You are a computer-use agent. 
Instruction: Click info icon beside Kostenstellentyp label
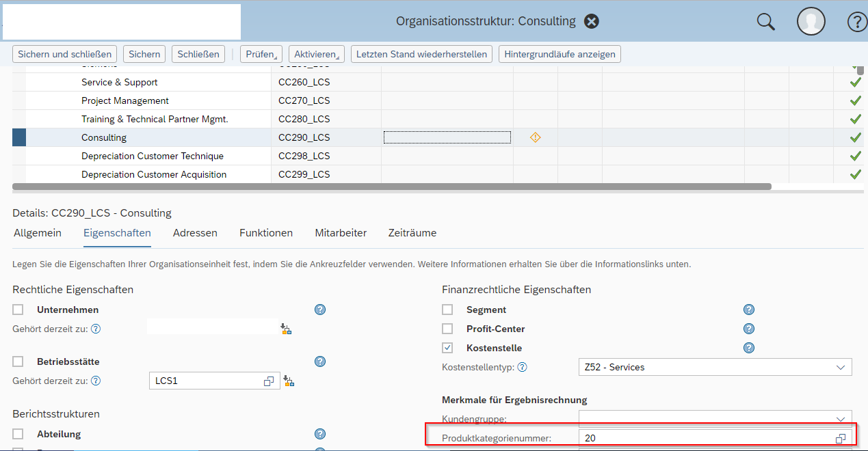pyautogui.click(x=522, y=367)
